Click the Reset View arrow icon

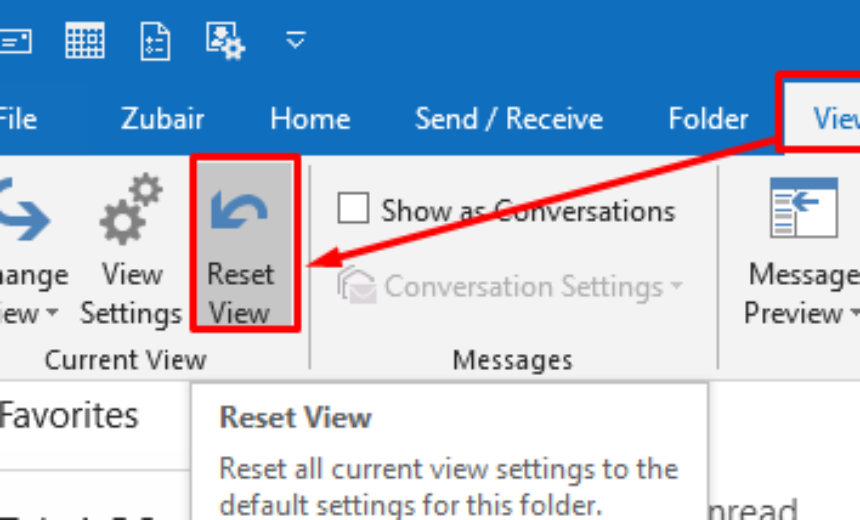[x=239, y=212]
